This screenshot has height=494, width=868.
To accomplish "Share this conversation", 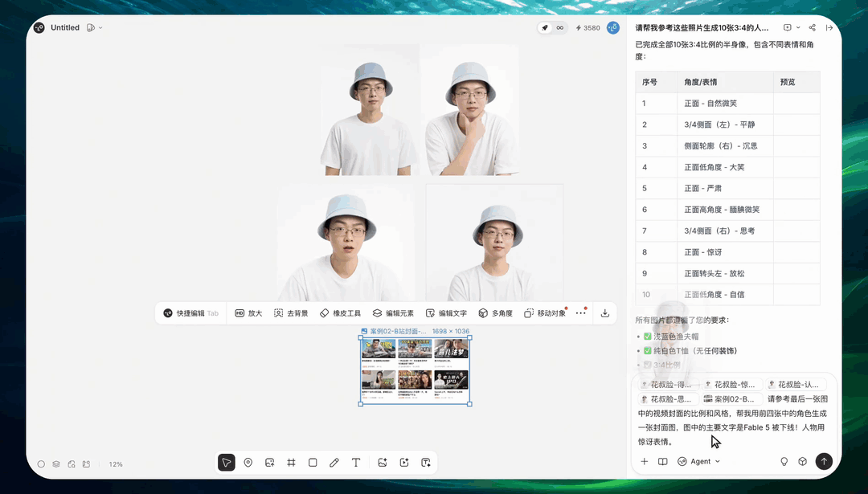I will click(812, 27).
